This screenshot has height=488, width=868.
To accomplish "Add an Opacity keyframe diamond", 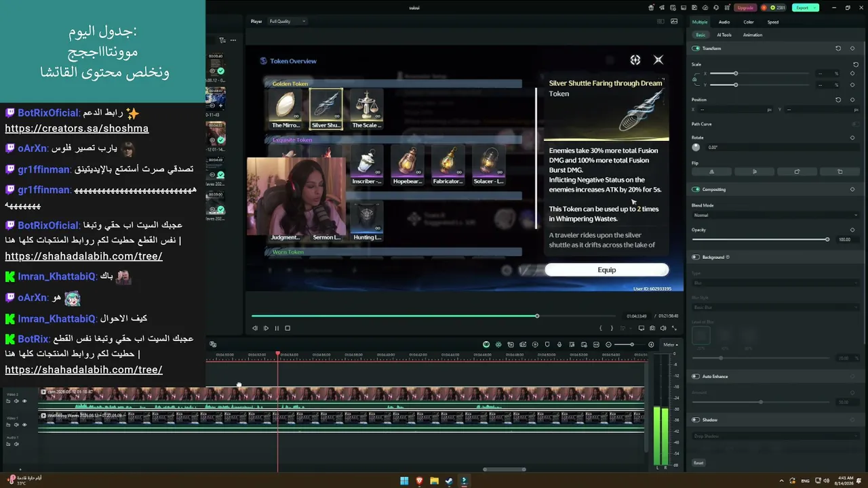I will (x=852, y=230).
